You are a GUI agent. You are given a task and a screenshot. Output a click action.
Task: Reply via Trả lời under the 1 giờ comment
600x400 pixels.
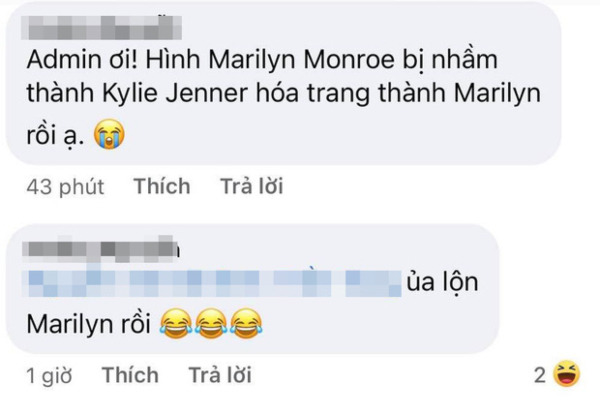click(x=220, y=375)
